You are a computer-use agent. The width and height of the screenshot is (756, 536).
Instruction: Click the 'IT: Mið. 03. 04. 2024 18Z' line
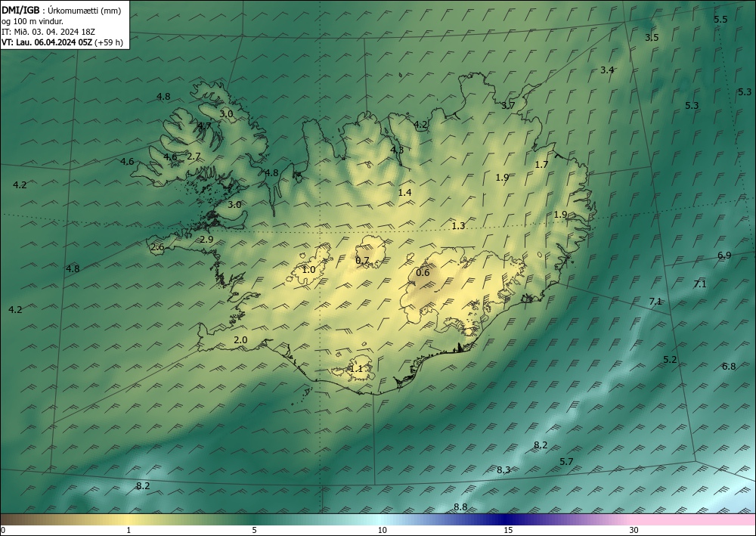pyautogui.click(x=48, y=32)
